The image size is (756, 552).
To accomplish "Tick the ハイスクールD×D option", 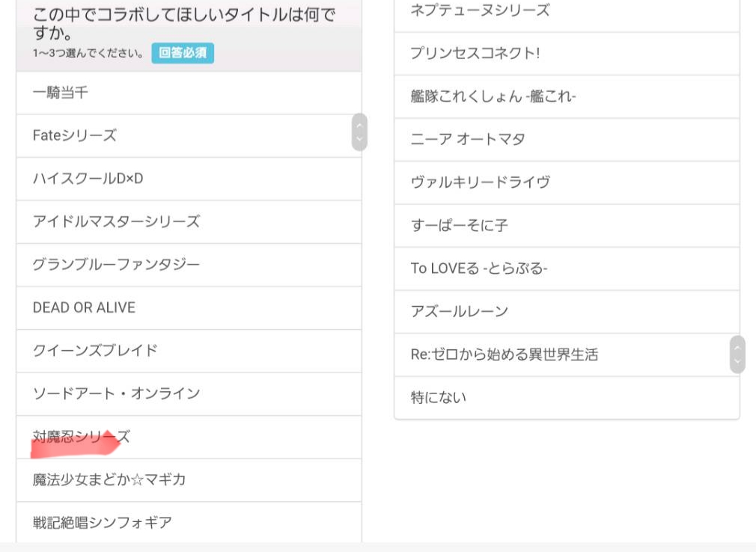I will click(x=189, y=179).
